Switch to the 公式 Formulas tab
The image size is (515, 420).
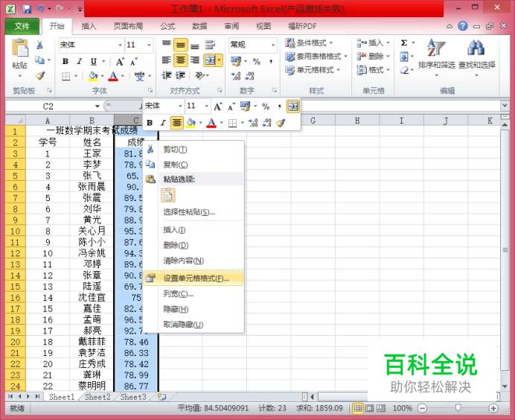click(x=167, y=26)
